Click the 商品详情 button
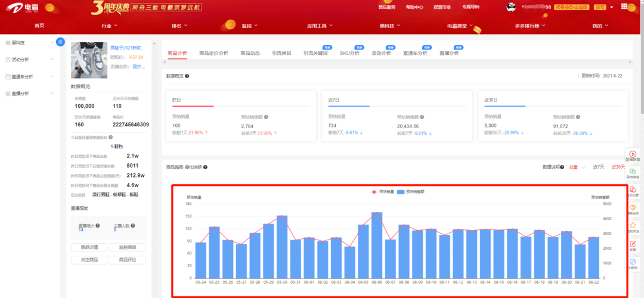The width and height of the screenshot is (644, 298). coord(89,247)
